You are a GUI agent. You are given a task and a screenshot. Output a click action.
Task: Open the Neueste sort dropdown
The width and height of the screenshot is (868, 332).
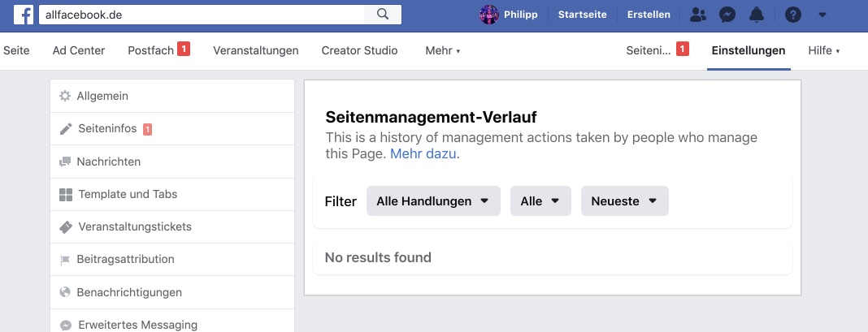pos(624,200)
